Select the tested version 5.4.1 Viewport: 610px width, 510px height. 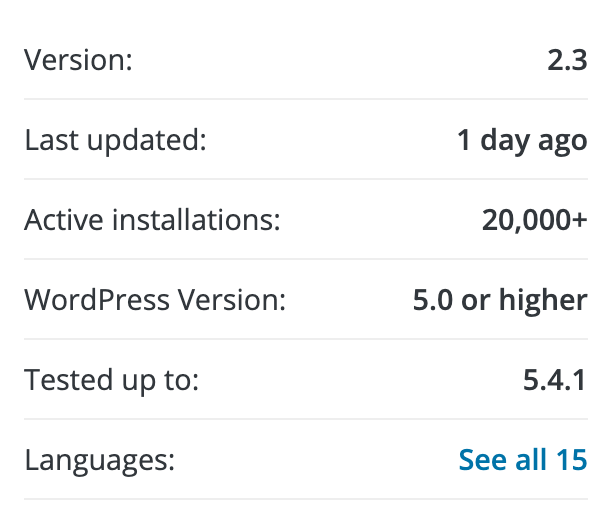pos(552,380)
